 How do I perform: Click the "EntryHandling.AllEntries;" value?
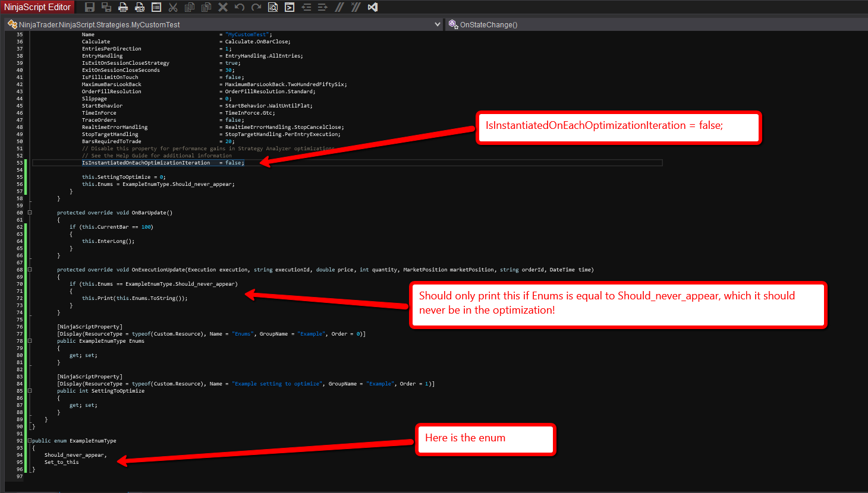(264, 56)
